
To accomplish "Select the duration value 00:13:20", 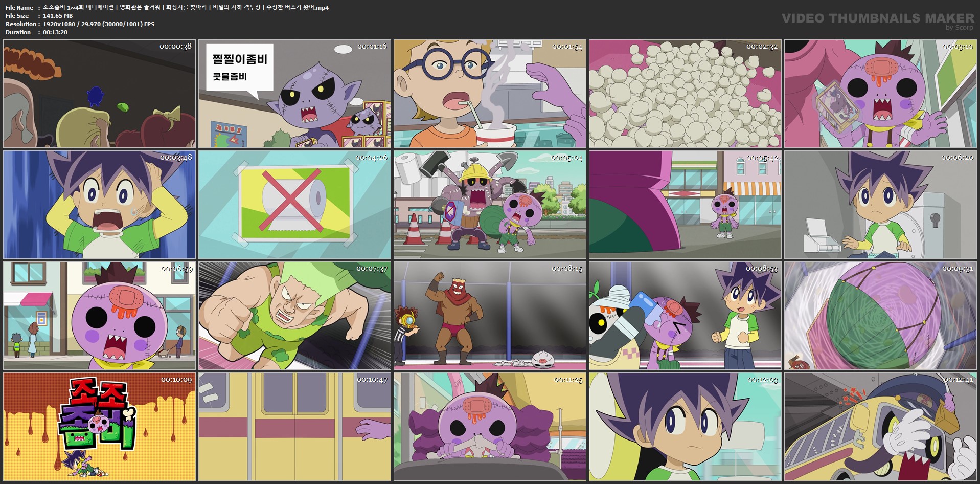I will coord(55,32).
